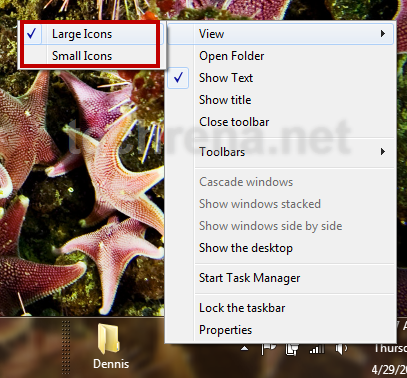Select Cascade windows
The width and height of the screenshot is (407, 378).
tap(281, 182)
